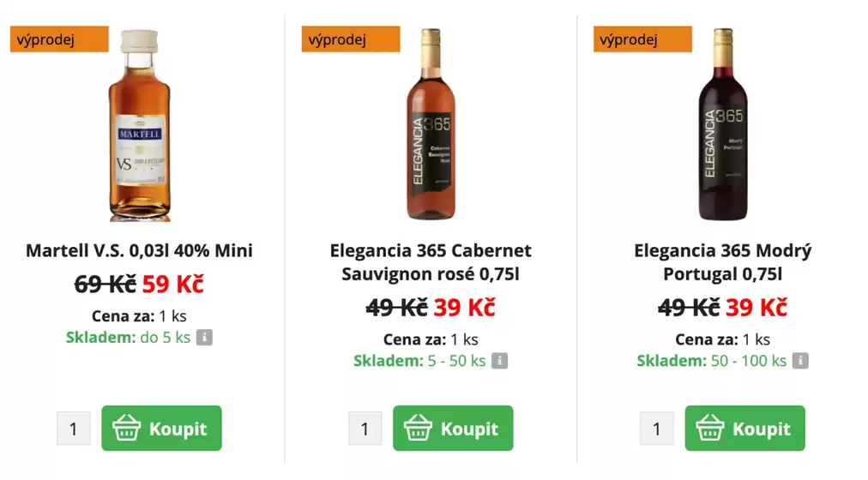Open the Modrý Portugal red bottle image

[722, 125]
